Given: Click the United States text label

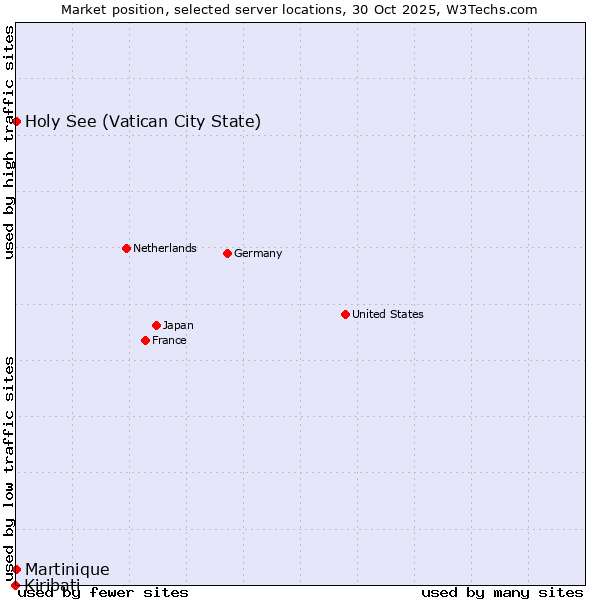Looking at the screenshot, I should point(387,314).
